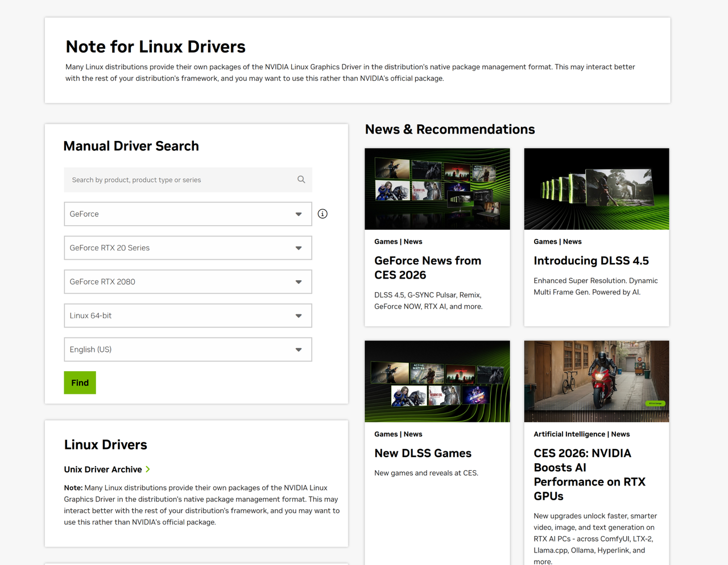Open CES 2026 NVIDIA Boosts AI article
728x565 pixels.
pyautogui.click(x=589, y=475)
